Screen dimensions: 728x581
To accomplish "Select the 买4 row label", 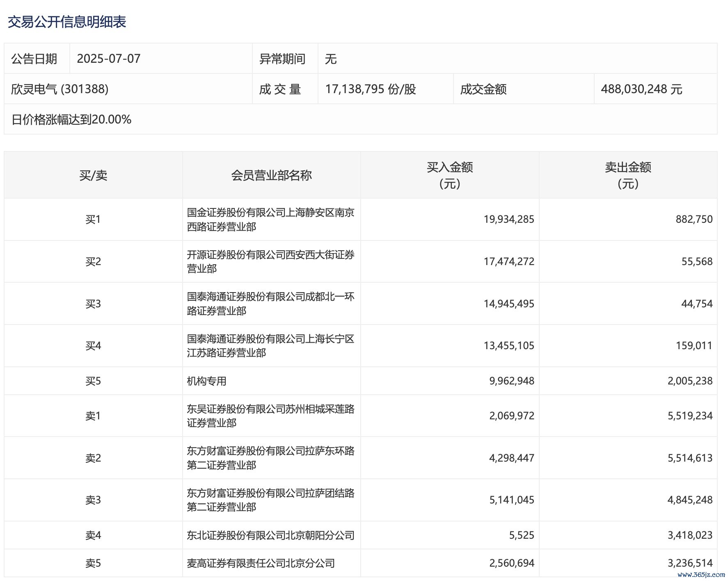I will [93, 346].
